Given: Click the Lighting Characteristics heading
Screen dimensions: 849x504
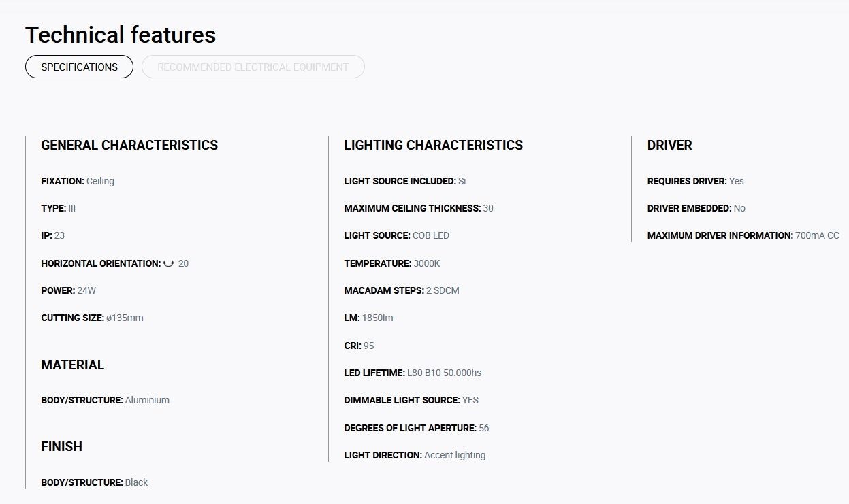Looking at the screenshot, I should tap(434, 145).
